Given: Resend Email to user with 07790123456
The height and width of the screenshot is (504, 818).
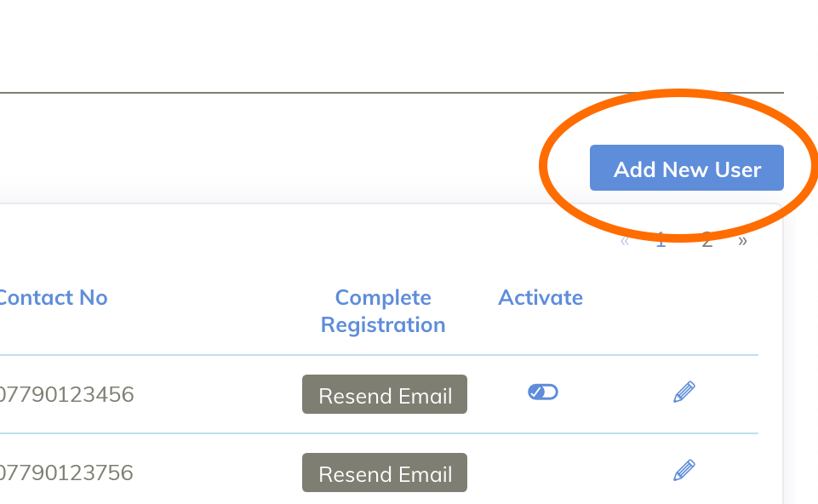Looking at the screenshot, I should point(385,395).
